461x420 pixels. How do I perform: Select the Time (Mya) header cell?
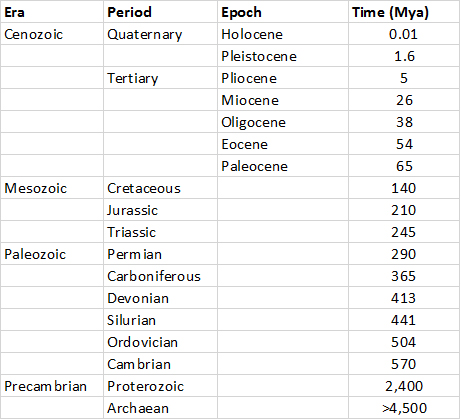point(404,12)
